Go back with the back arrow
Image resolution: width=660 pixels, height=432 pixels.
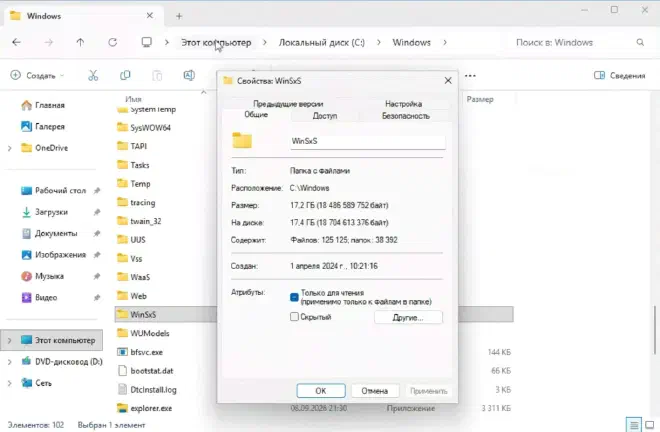pyautogui.click(x=16, y=42)
